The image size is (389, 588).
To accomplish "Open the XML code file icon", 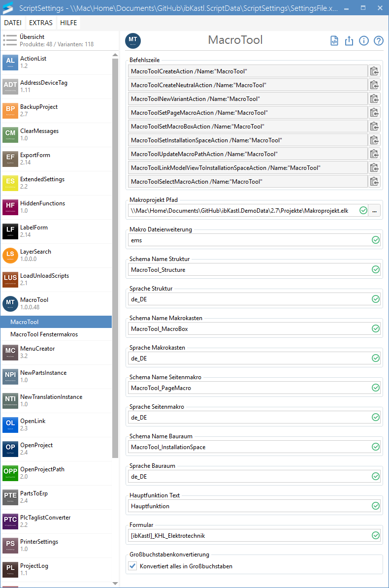I will [334, 41].
